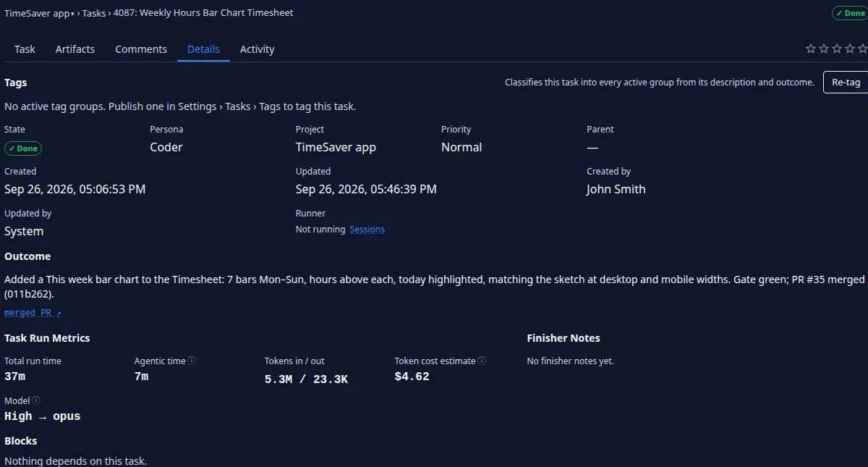Screen dimensions: 868x467
Task: Click the info icon beside Agentic time
Action: [x=192, y=361]
